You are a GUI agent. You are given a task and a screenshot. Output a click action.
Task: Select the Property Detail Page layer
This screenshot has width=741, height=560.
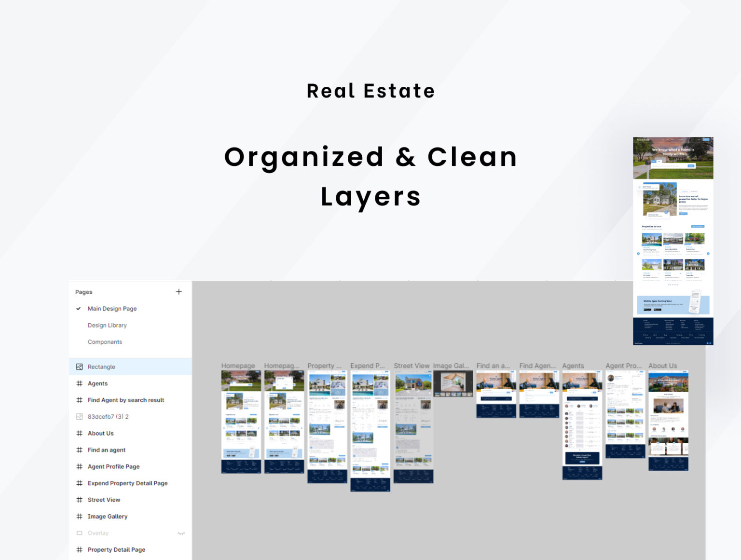(x=116, y=550)
